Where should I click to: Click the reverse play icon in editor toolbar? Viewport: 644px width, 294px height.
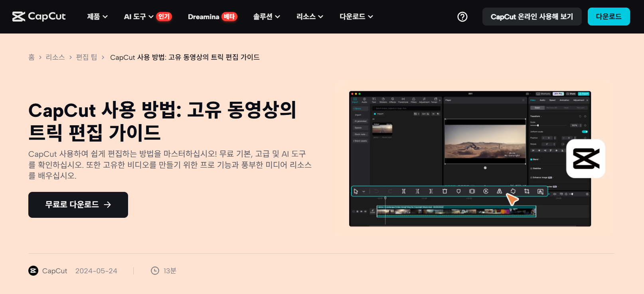coord(486,191)
